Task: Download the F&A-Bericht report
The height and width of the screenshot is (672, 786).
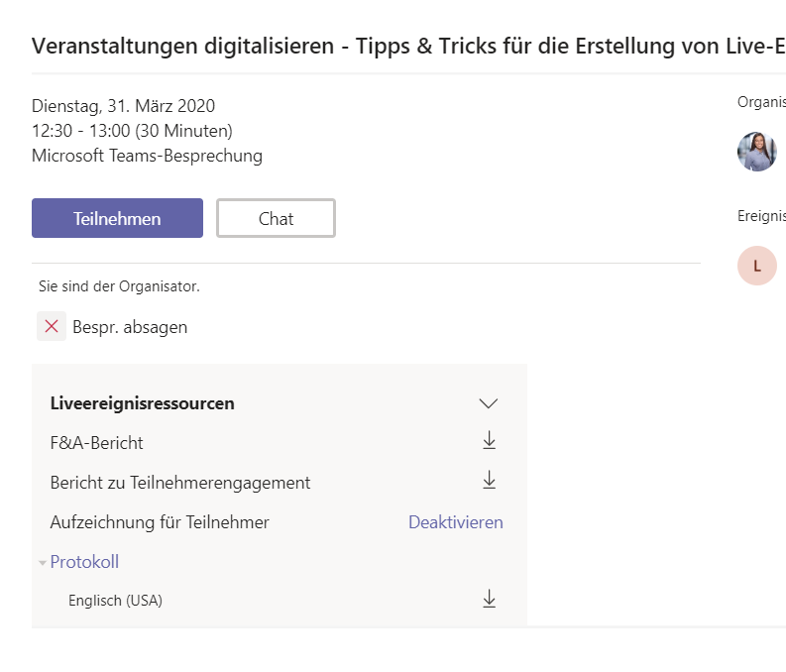Action: pos(490,441)
